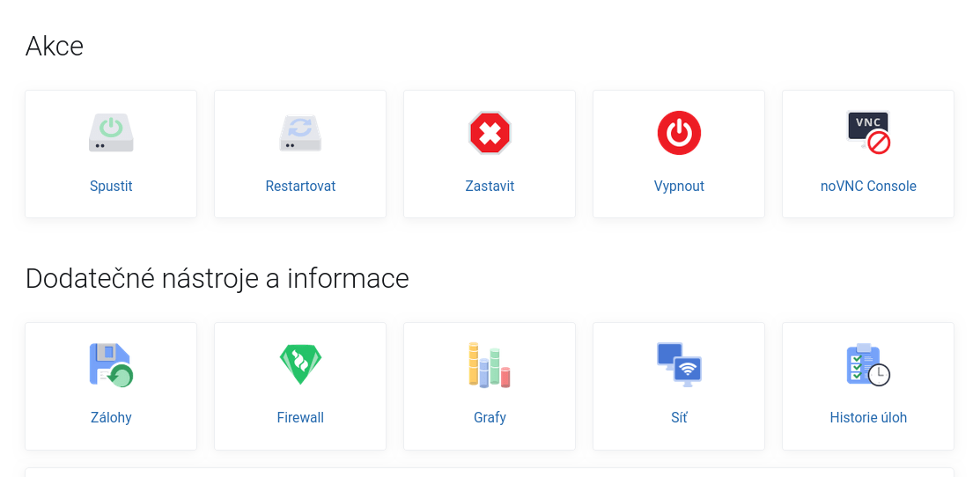Open the Grafy bar chart icon
The height and width of the screenshot is (477, 980).
click(x=490, y=364)
